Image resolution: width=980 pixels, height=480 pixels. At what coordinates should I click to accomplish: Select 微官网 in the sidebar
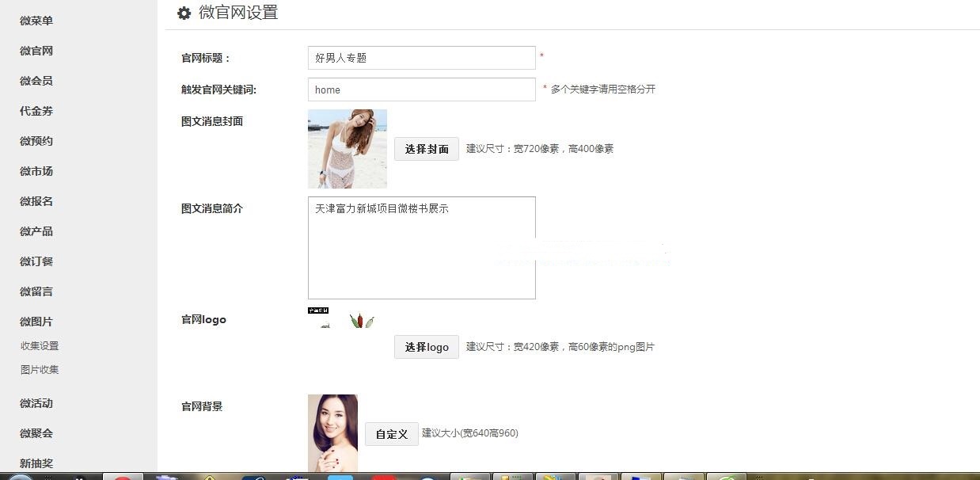pyautogui.click(x=36, y=51)
